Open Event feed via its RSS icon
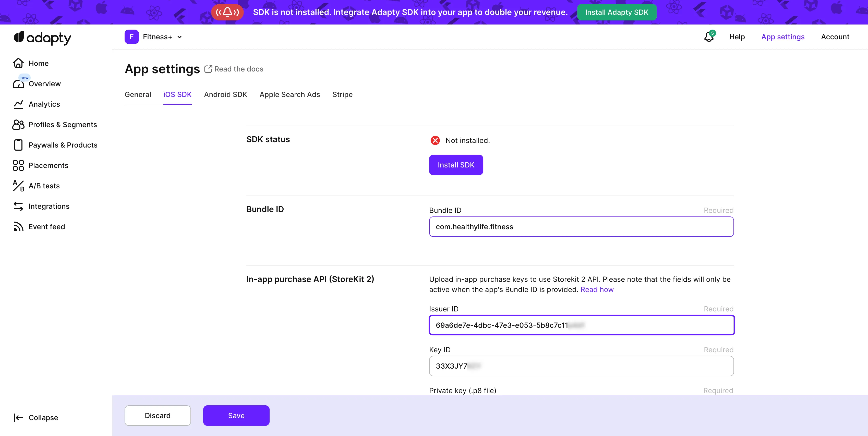Screen dimensions: 868x436 18,227
